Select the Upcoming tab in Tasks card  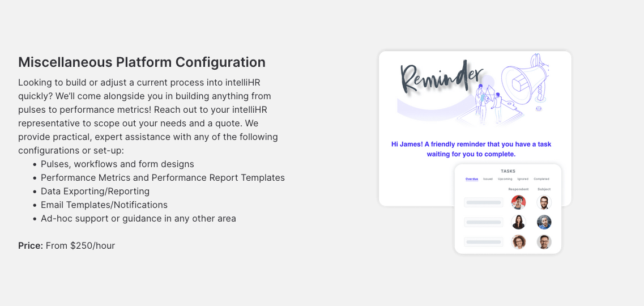click(x=505, y=179)
